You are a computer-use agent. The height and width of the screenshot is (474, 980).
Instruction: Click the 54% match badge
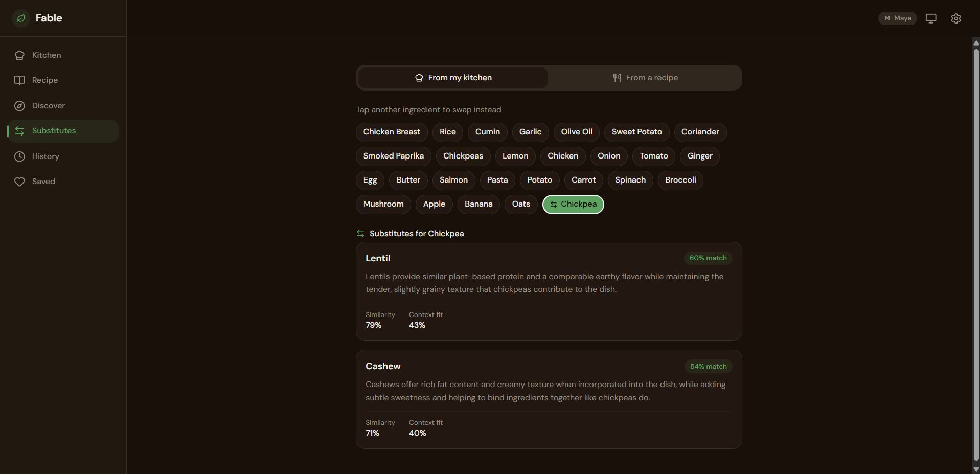point(709,367)
